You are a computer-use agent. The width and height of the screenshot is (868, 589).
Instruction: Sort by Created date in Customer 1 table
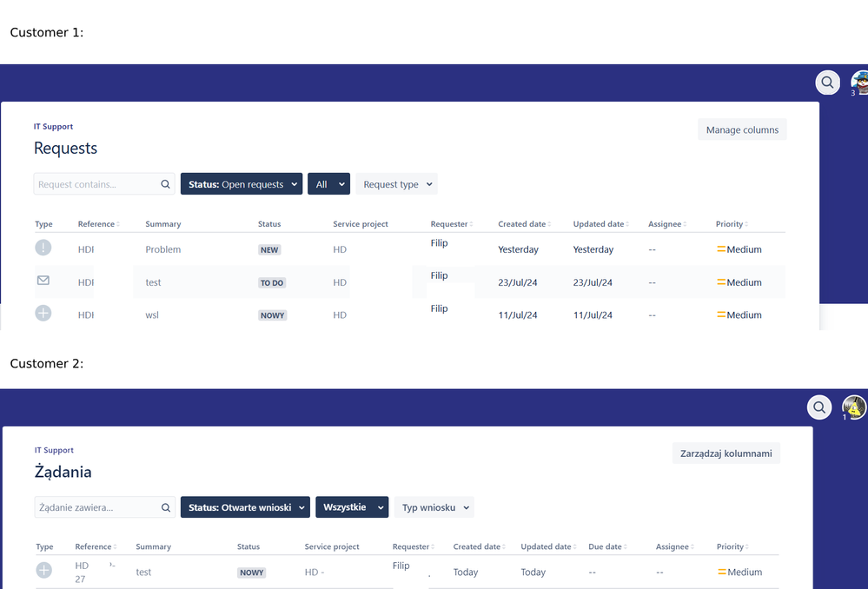click(x=525, y=224)
